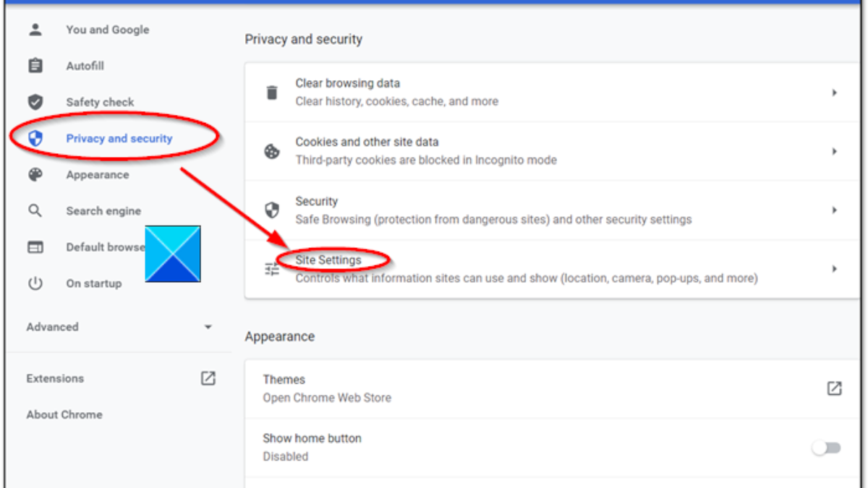This screenshot has width=868, height=488.
Task: Click the On startup power icon
Action: [x=35, y=283]
